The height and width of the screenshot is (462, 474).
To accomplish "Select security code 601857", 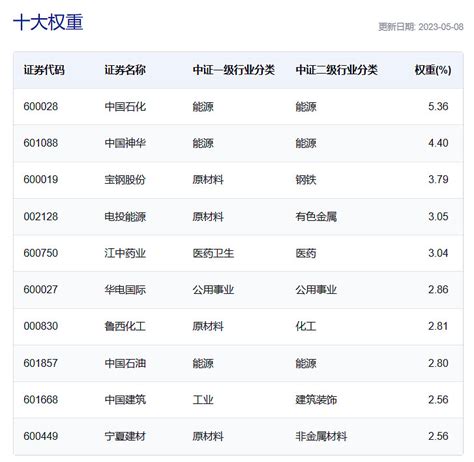I will pos(41,363).
